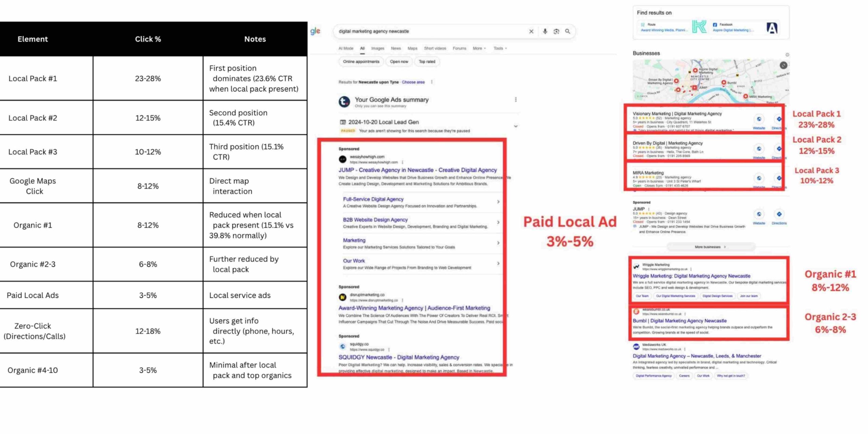
Task: Toggle the Top rated filter chip
Action: [427, 62]
